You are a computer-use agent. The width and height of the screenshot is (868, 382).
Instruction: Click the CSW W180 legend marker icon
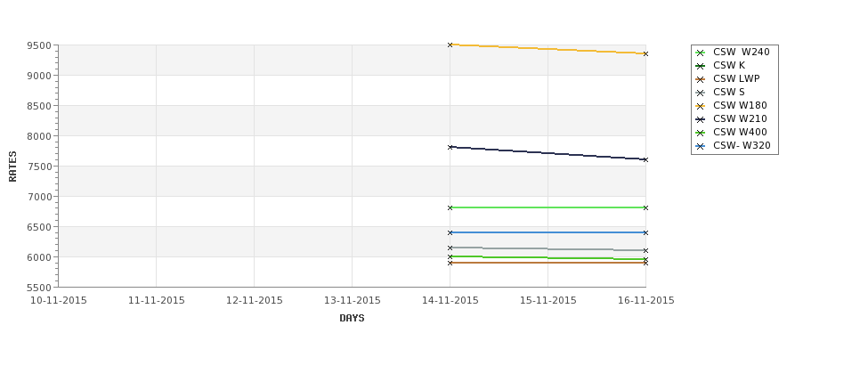pyautogui.click(x=701, y=106)
